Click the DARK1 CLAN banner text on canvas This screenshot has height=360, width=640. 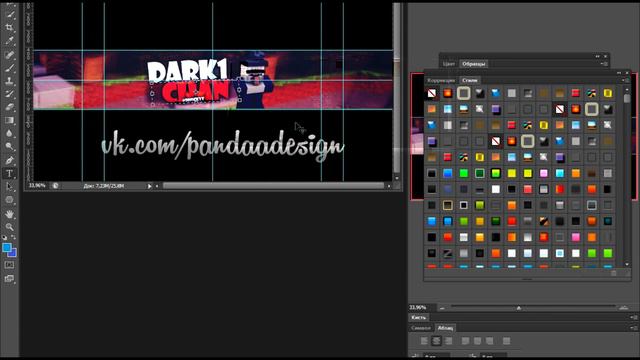(x=188, y=82)
